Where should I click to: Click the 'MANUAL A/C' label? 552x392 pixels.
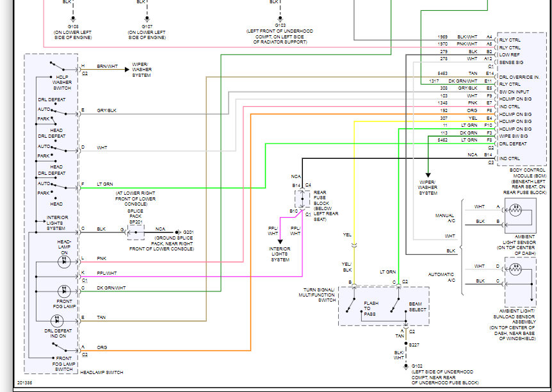(445, 218)
